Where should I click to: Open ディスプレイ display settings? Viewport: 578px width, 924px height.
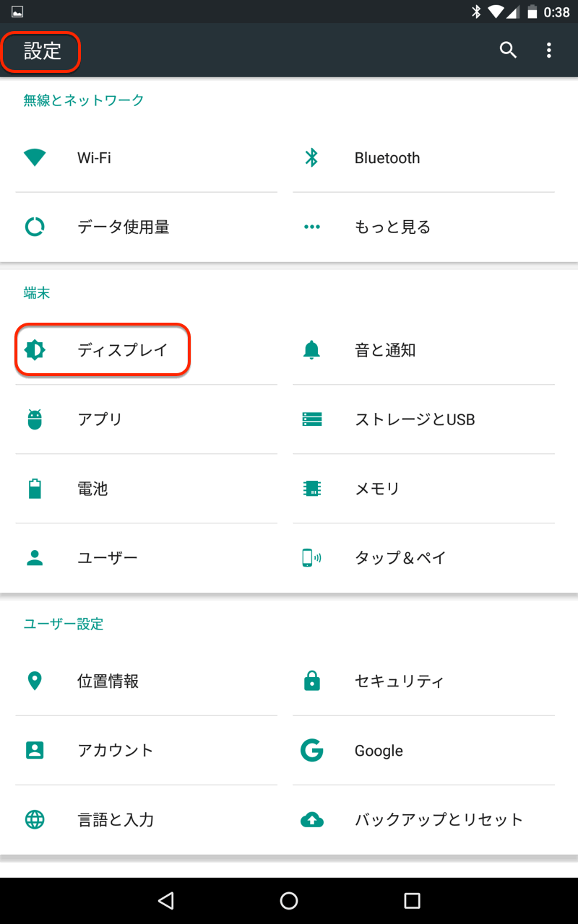coord(122,350)
